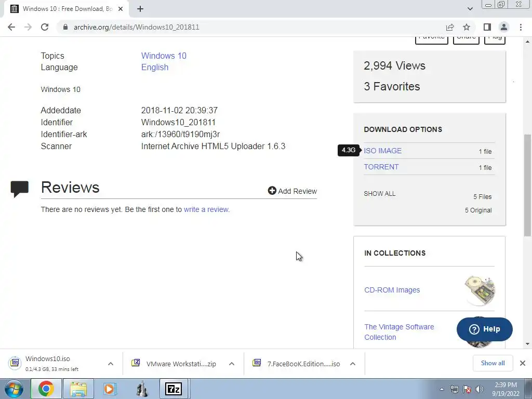Screen dimensions: 532x399
Task: Select the Addeddate value 2018-11-02 20:39:37
Action: pyautogui.click(x=179, y=110)
